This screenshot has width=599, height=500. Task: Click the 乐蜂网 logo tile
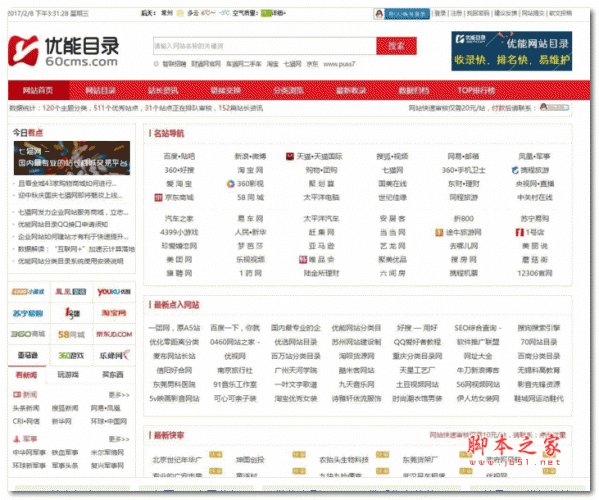click(x=115, y=355)
